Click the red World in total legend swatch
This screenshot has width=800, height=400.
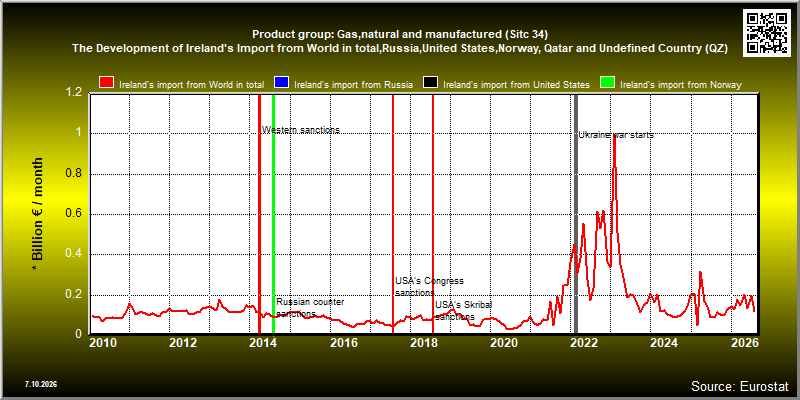[107, 83]
